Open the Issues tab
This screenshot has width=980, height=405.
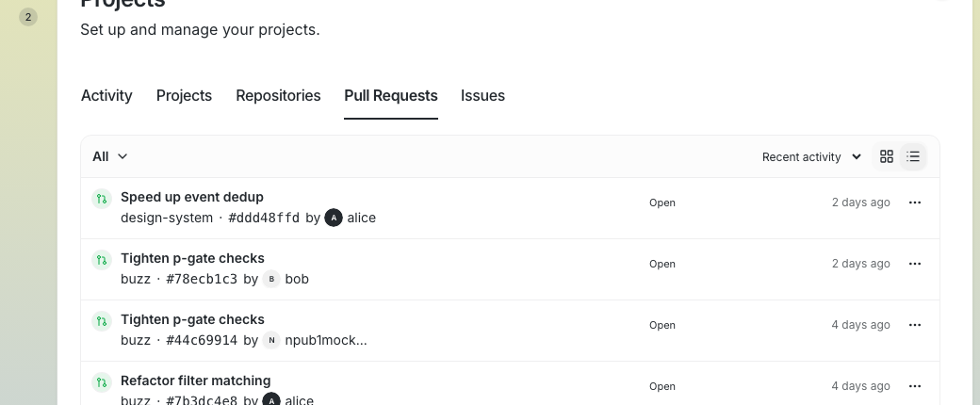[482, 96]
